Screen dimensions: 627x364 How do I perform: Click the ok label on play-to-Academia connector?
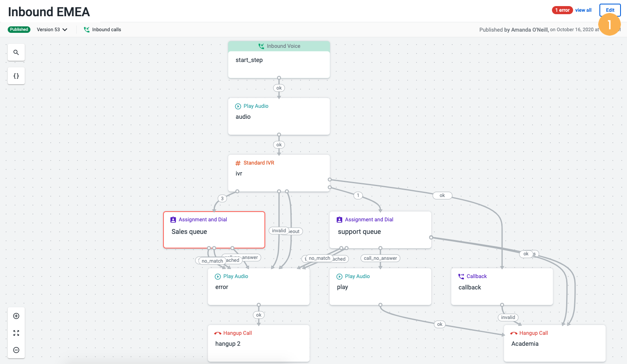(440, 324)
